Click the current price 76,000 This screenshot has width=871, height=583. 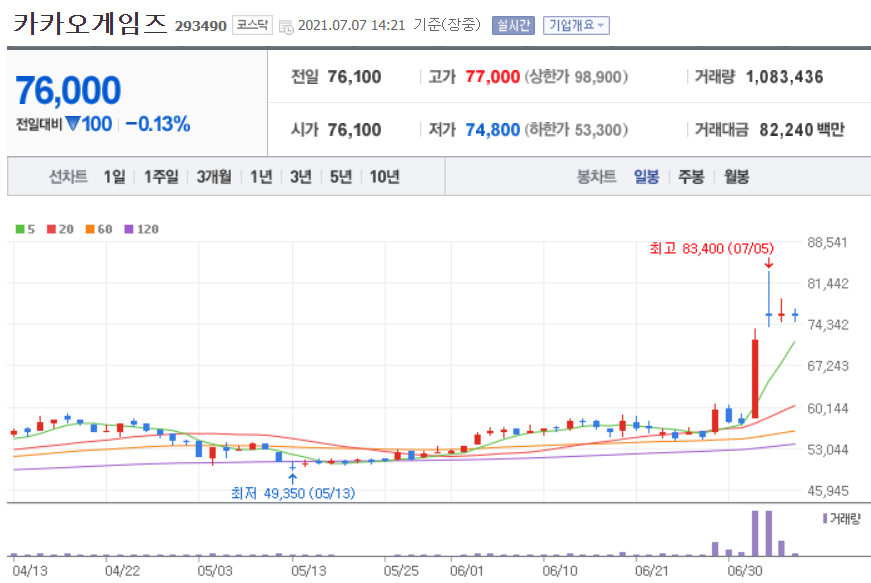coord(68,90)
